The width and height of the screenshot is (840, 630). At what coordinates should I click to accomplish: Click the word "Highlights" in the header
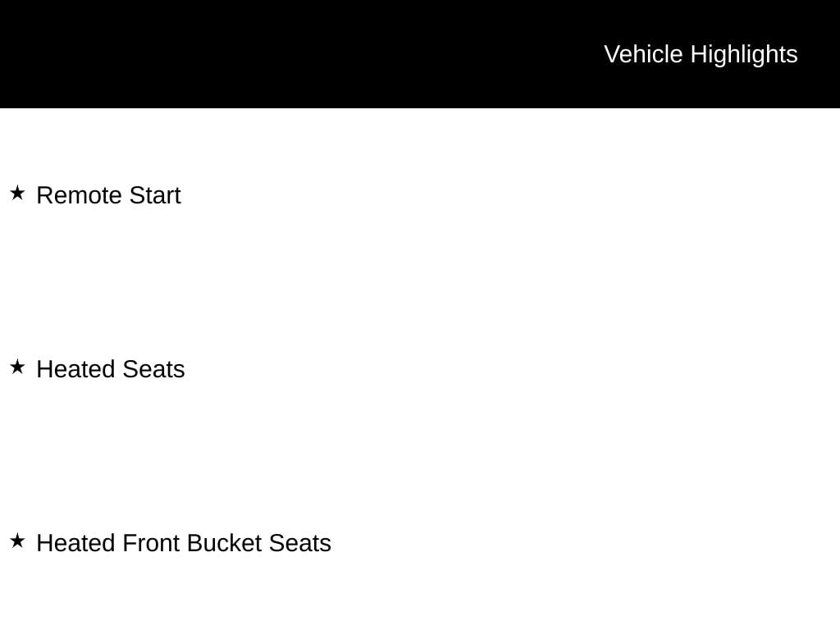(x=744, y=54)
